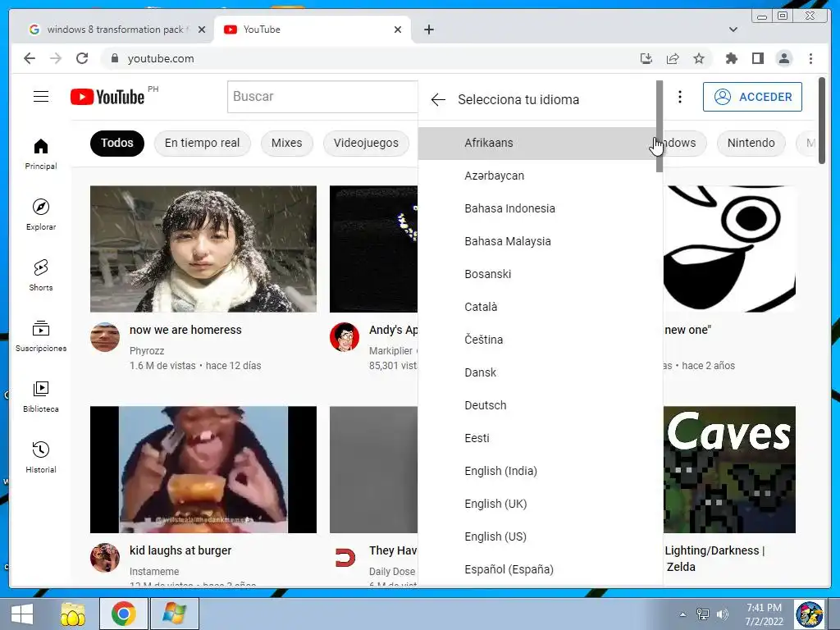Image resolution: width=840 pixels, height=630 pixels.
Task: Open Biblioteca in the sidebar
Action: [41, 396]
